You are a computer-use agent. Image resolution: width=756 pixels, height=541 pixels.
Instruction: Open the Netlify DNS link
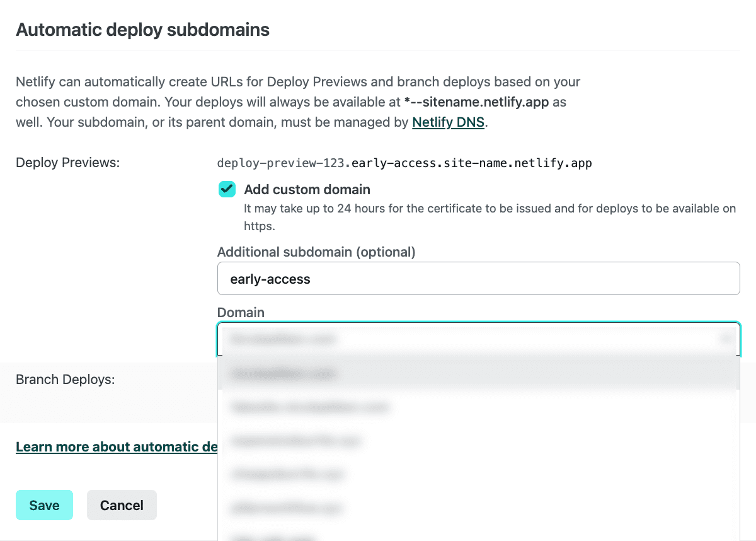point(448,122)
